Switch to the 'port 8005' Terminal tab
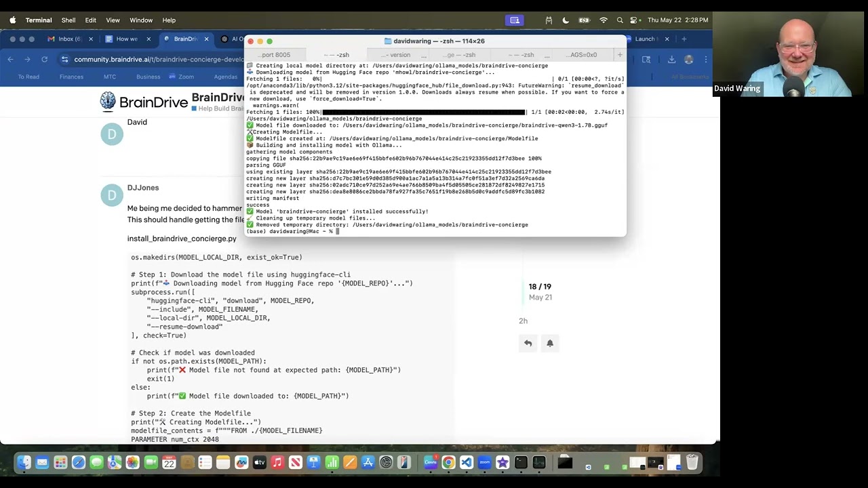 tap(274, 55)
